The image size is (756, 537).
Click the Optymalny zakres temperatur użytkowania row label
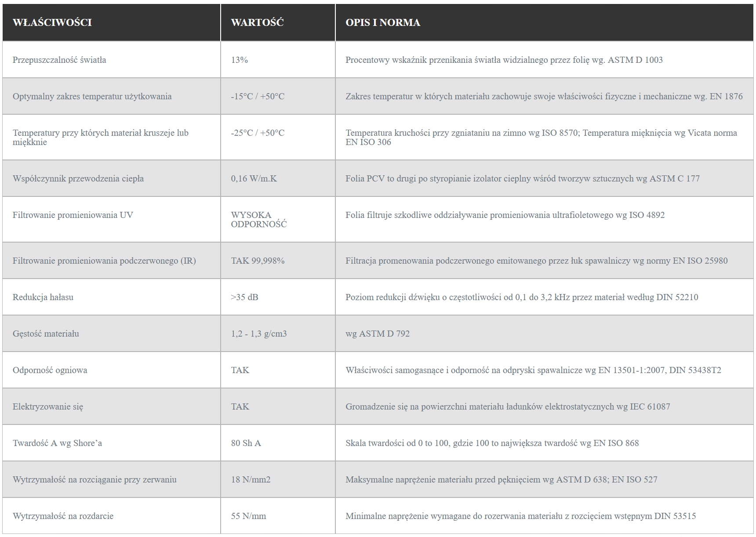(x=92, y=96)
